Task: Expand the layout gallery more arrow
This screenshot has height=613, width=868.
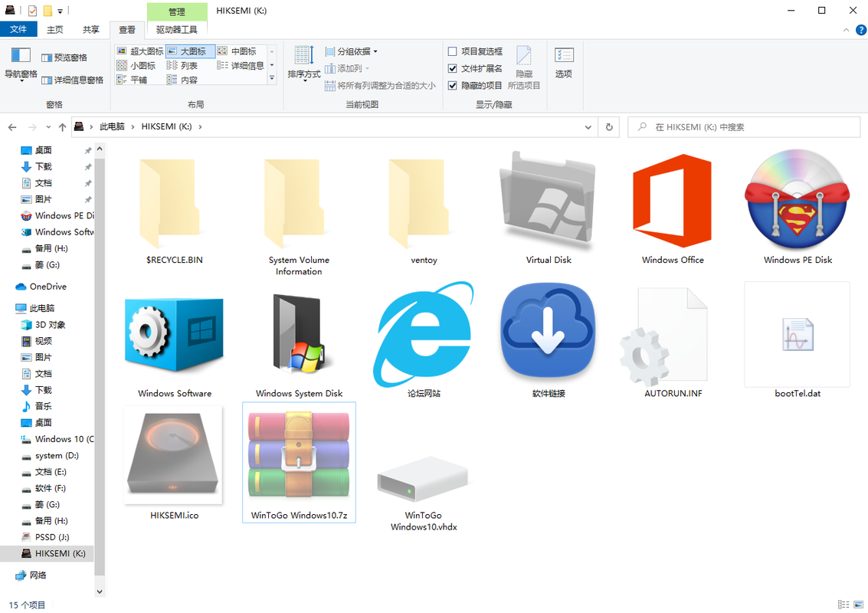Action: 272,79
